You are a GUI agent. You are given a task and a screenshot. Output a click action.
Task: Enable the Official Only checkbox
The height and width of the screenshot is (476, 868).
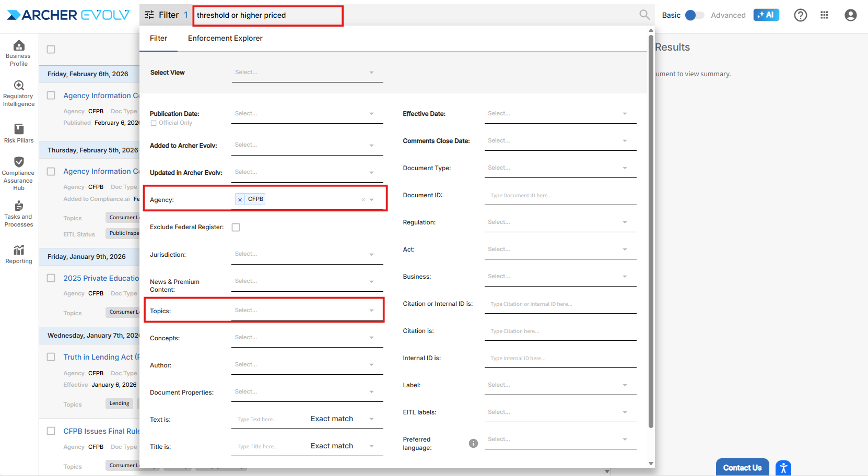154,123
